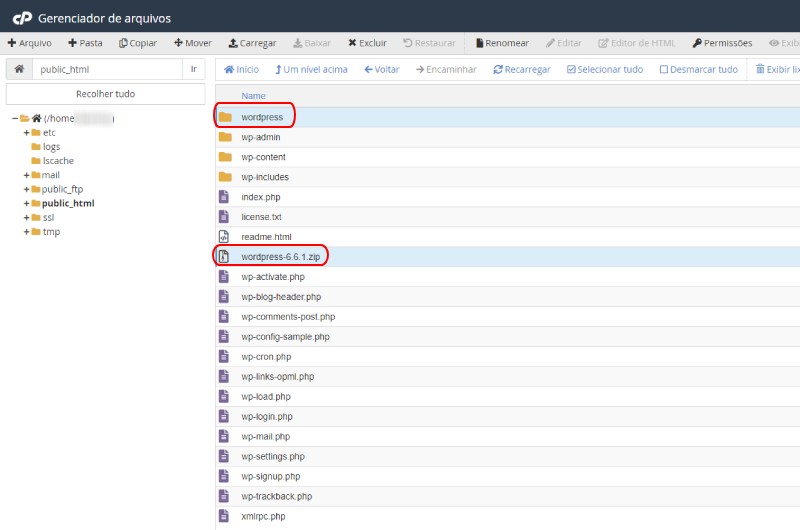This screenshot has height=530, width=800.
Task: Check all with Selecionar tudo
Action: click(605, 69)
